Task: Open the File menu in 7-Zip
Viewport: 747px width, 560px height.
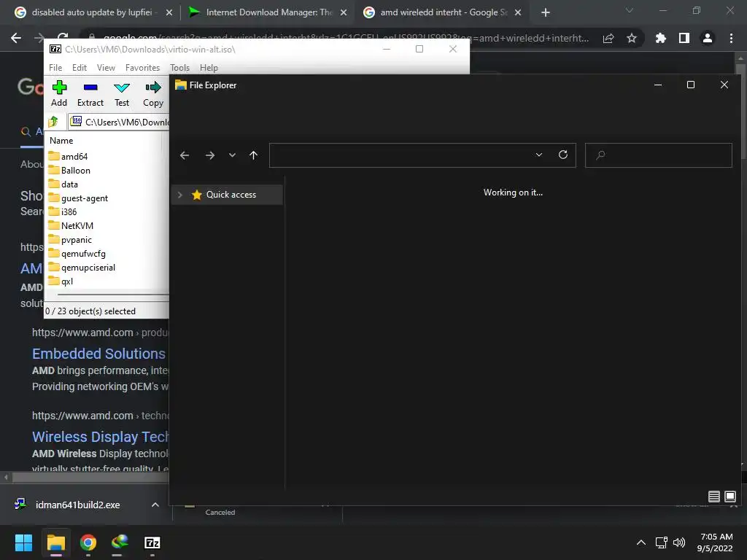Action: click(55, 68)
